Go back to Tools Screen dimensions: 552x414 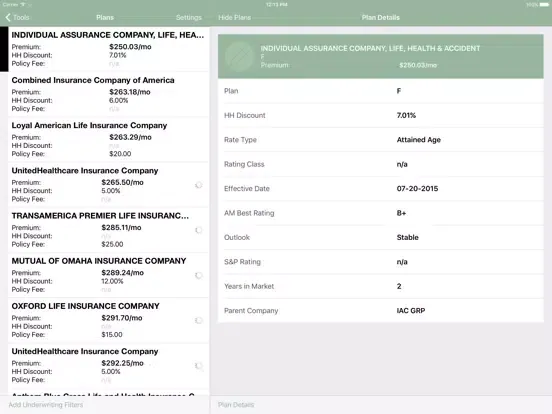click(17, 17)
